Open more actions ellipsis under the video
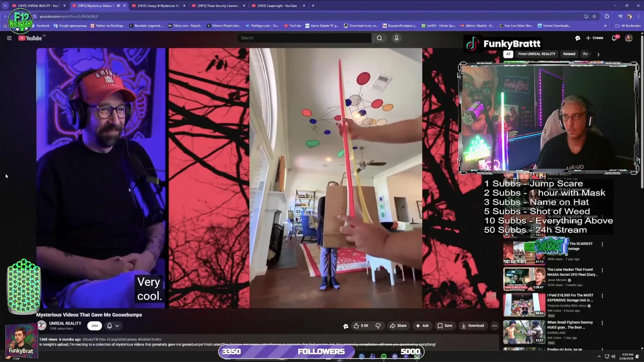Image resolution: width=644 pixels, height=362 pixels. [x=495, y=325]
